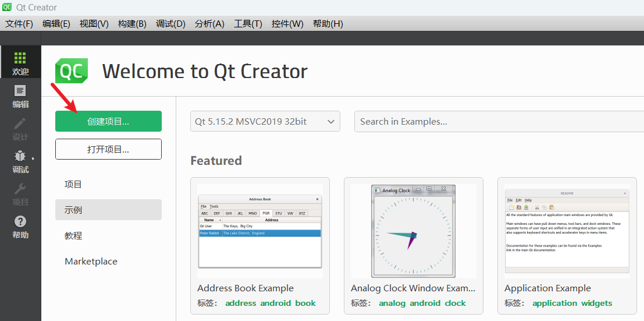Switch to 调试 (Debug) mode
Screen dimensions: 644x321
pos(20,161)
